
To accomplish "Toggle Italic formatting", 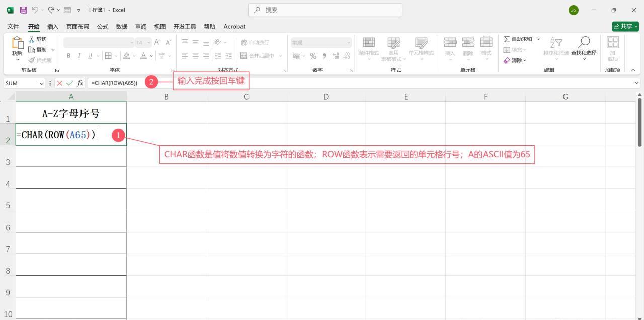I will point(79,56).
